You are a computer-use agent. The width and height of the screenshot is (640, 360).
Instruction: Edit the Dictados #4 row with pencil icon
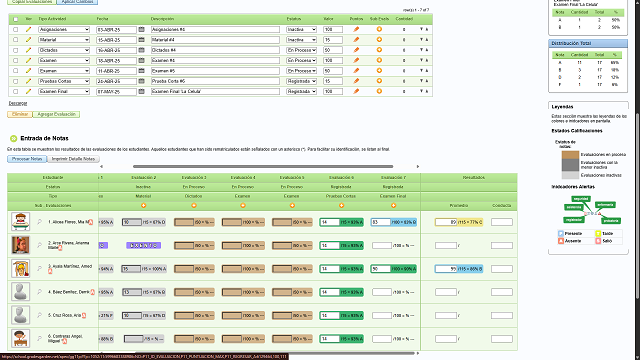pyautogui.click(x=28, y=50)
